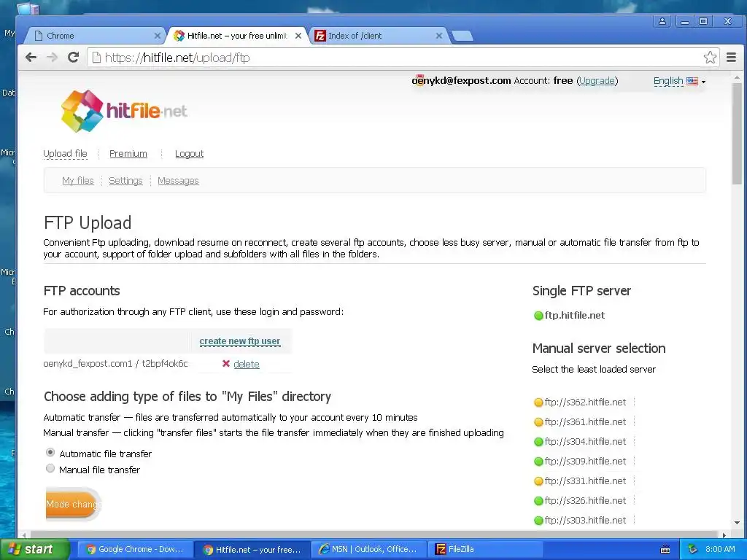Click the oenykd@fexpost.com account email text
The image size is (747, 560).
coord(461,80)
